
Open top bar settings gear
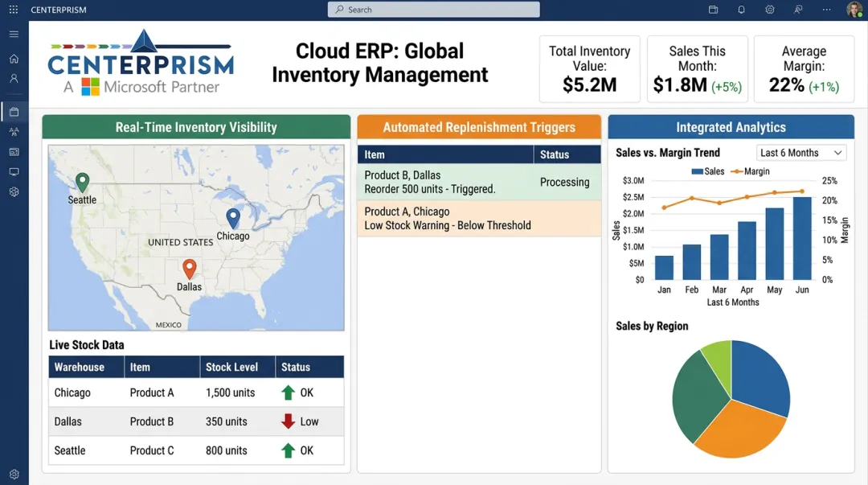(x=769, y=10)
